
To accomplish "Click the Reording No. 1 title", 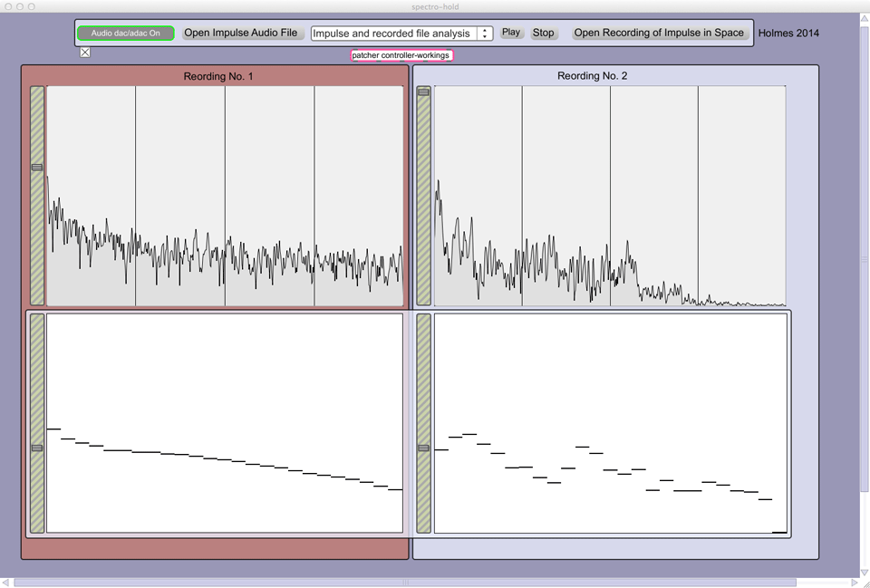I will tap(218, 76).
